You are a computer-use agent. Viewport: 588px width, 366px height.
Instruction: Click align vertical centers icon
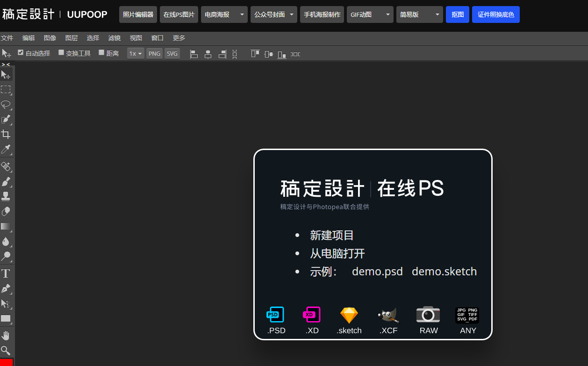268,54
